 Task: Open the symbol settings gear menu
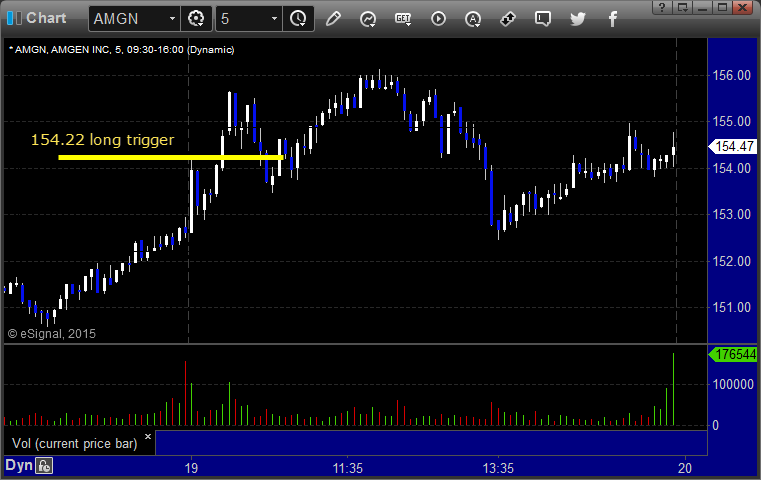coord(196,19)
